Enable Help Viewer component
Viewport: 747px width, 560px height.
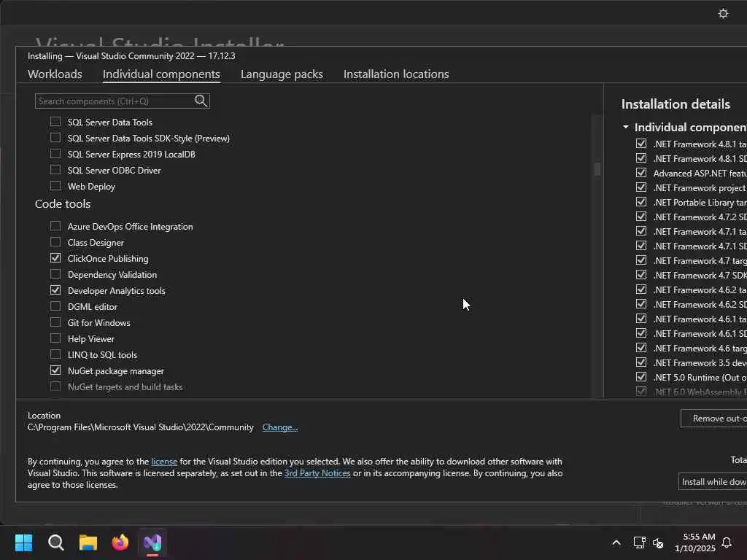[55, 338]
